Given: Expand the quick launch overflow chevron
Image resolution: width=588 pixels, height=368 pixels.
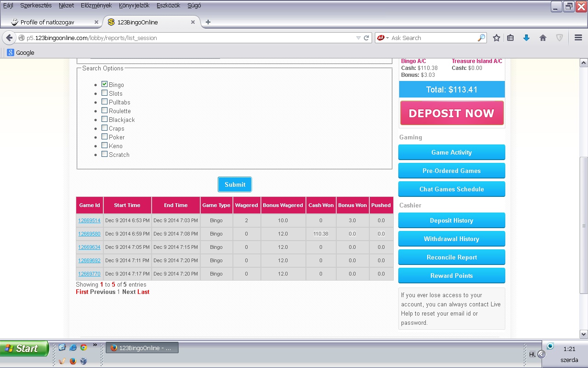Looking at the screenshot, I should (x=95, y=345).
